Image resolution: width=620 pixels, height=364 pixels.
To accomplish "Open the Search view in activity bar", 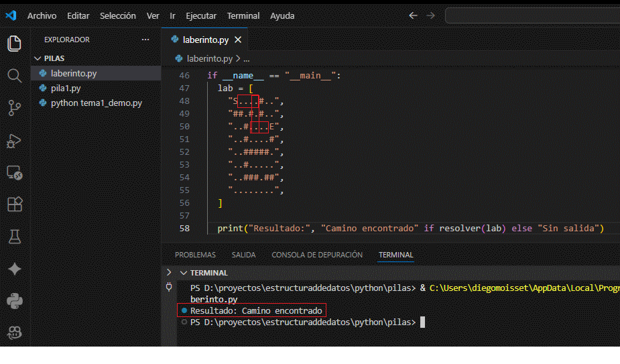I will pyautogui.click(x=14, y=75).
